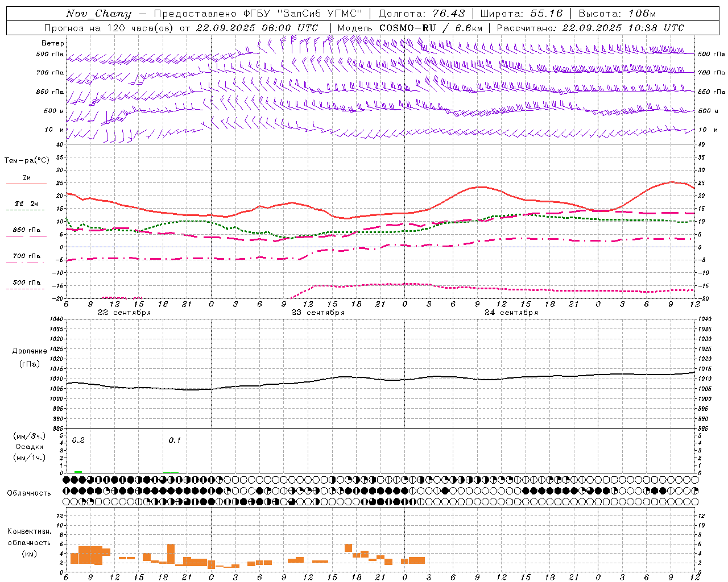Click the 'Давление' pressure panel label
The height and width of the screenshot is (582, 728).
click(30, 351)
